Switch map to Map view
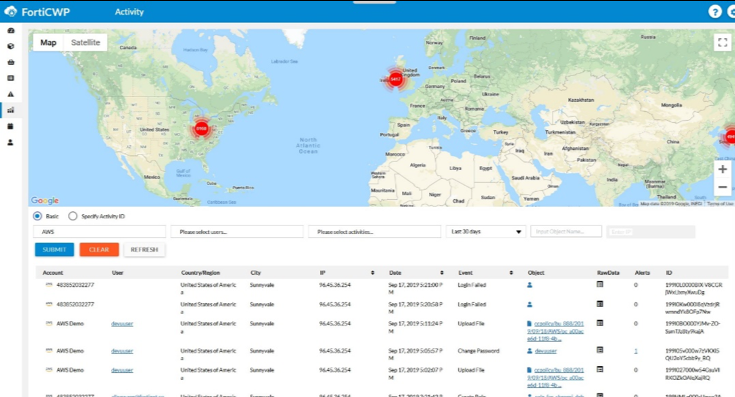The image size is (735, 397). coord(48,43)
